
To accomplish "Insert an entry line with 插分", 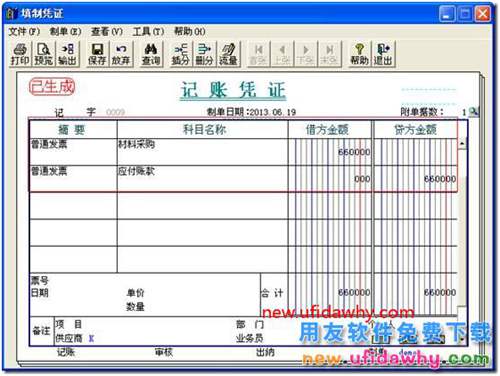I will coord(181,54).
